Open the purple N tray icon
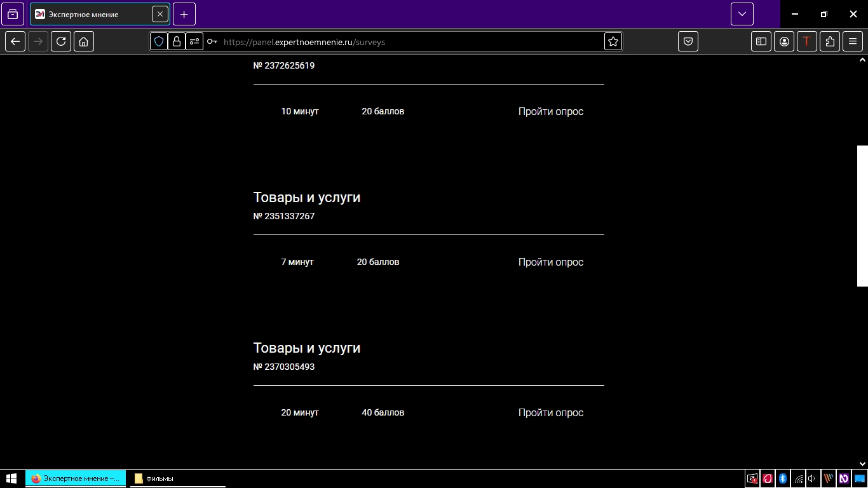The height and width of the screenshot is (488, 868). tap(844, 478)
